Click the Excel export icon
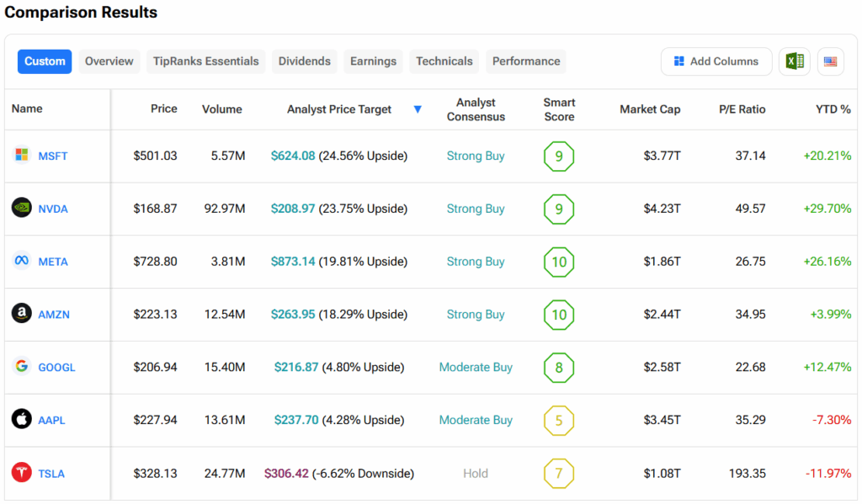The width and height of the screenshot is (862, 504). coord(794,61)
